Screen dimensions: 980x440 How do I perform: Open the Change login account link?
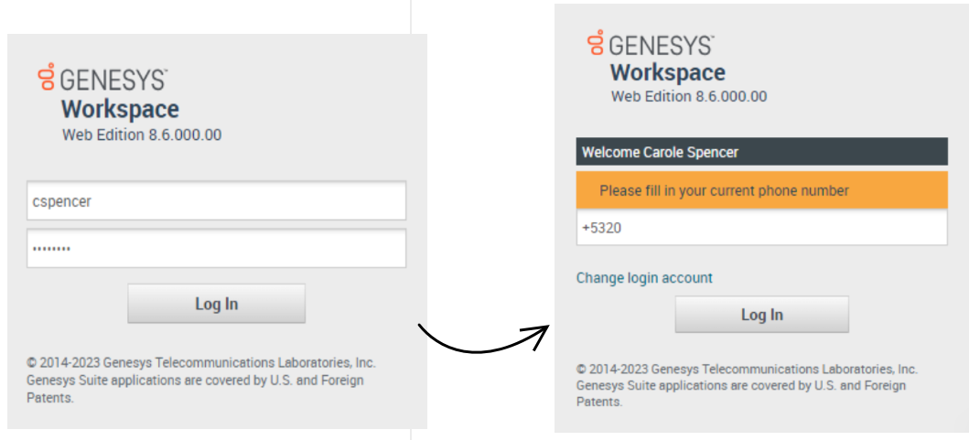click(644, 278)
